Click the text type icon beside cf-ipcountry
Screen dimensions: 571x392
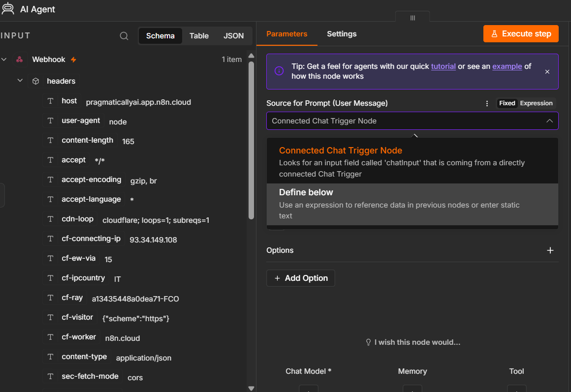click(51, 278)
